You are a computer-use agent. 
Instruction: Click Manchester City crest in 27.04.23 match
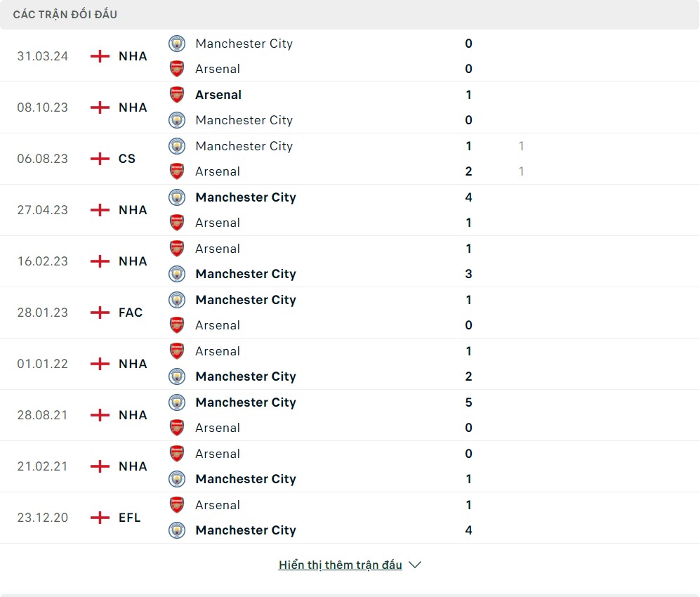click(177, 197)
